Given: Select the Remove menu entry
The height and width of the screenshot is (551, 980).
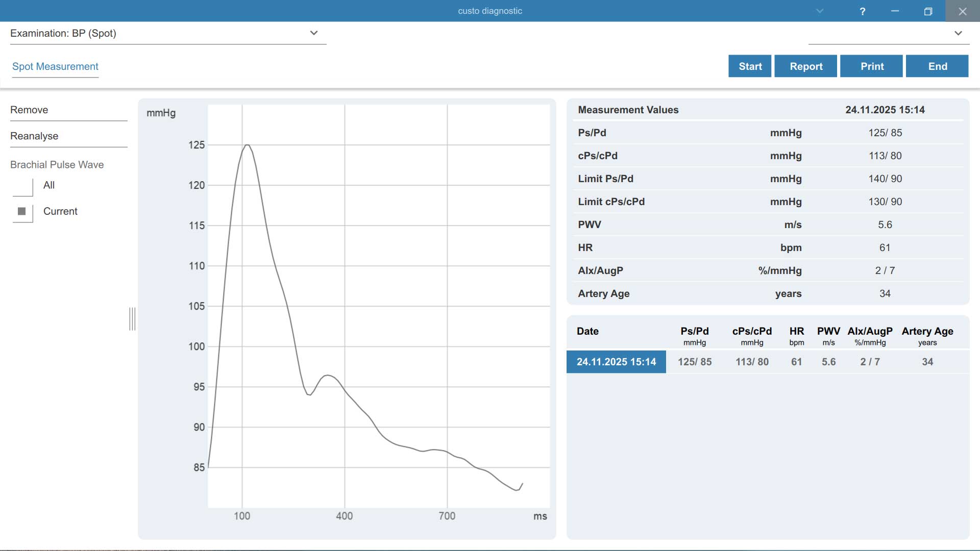Looking at the screenshot, I should 69,110.
